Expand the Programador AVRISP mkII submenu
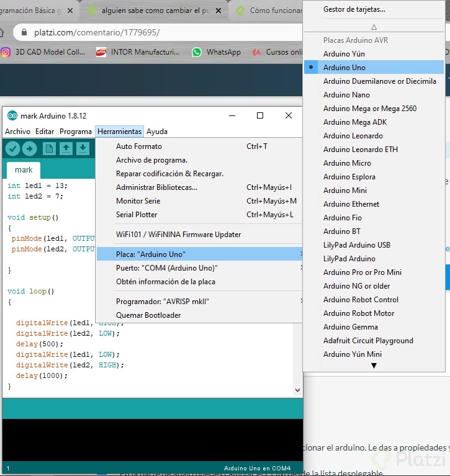 point(199,302)
